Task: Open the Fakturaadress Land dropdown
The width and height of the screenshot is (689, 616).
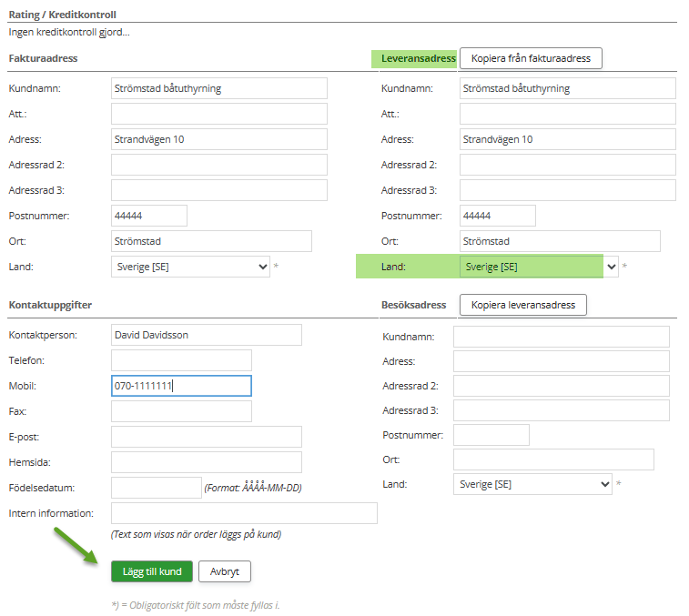Action: pos(192,267)
